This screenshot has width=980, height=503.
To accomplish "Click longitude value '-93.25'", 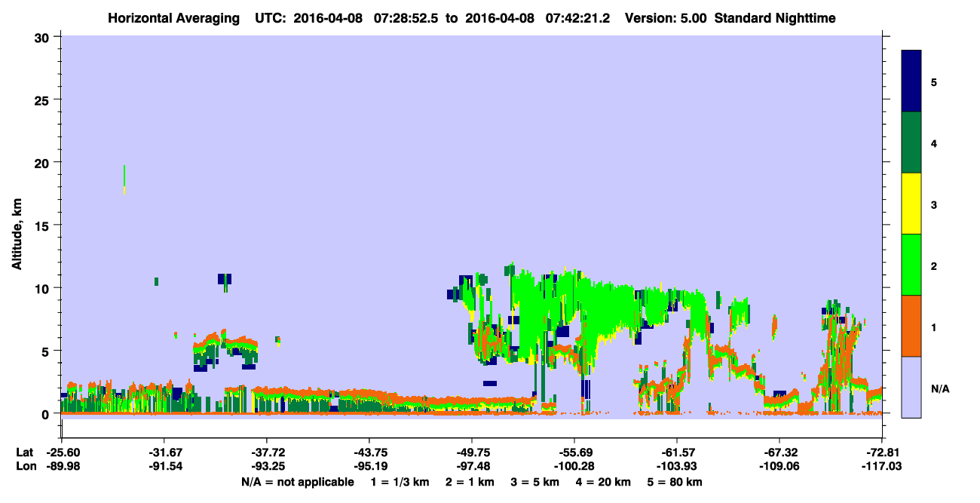I will click(267, 467).
